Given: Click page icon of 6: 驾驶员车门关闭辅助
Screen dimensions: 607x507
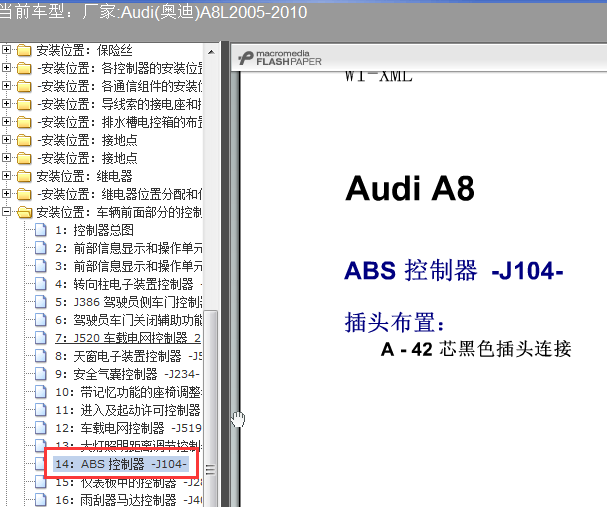Looking at the screenshot, I should pos(41,320).
